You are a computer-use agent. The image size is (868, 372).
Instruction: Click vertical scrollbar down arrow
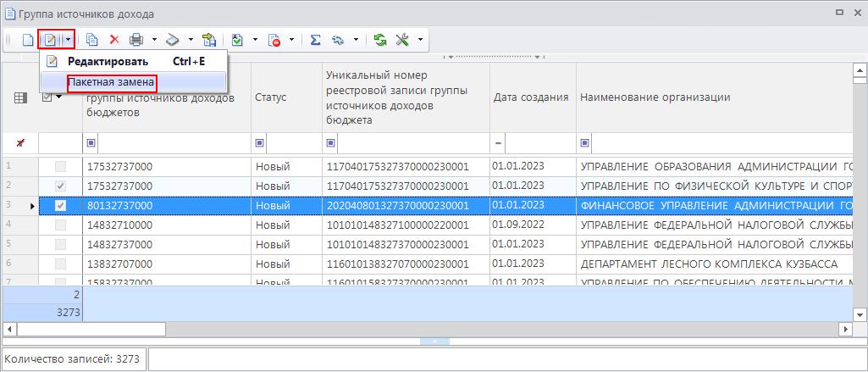(860, 314)
